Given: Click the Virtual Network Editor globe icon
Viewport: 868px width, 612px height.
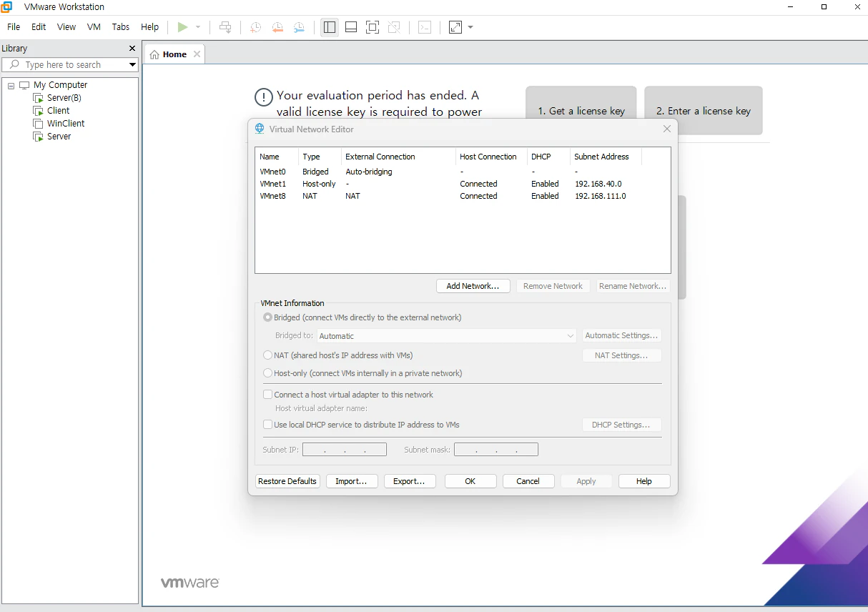Looking at the screenshot, I should point(260,129).
